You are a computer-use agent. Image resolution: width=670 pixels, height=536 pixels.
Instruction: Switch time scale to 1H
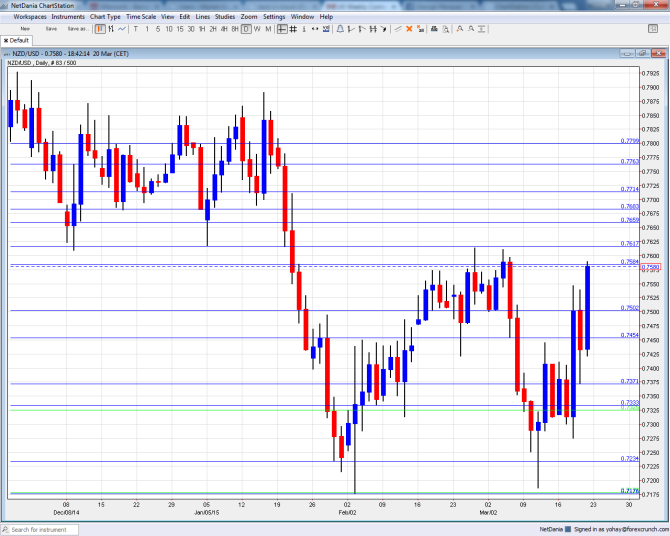tap(202, 29)
